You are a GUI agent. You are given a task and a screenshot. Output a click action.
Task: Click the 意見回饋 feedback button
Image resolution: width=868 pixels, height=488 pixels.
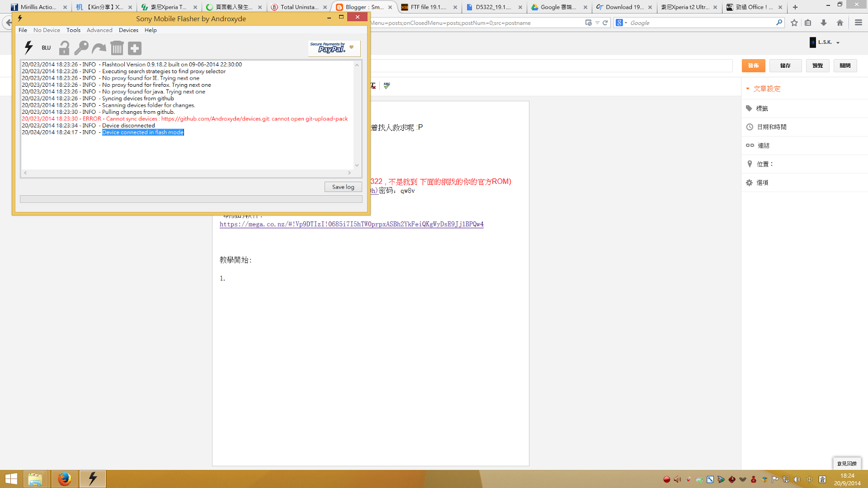[847, 464]
